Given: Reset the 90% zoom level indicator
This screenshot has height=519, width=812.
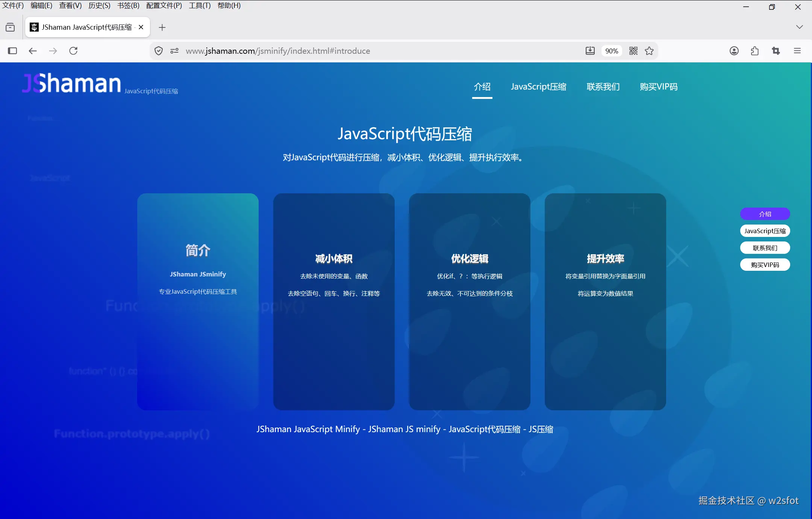Looking at the screenshot, I should click(612, 51).
